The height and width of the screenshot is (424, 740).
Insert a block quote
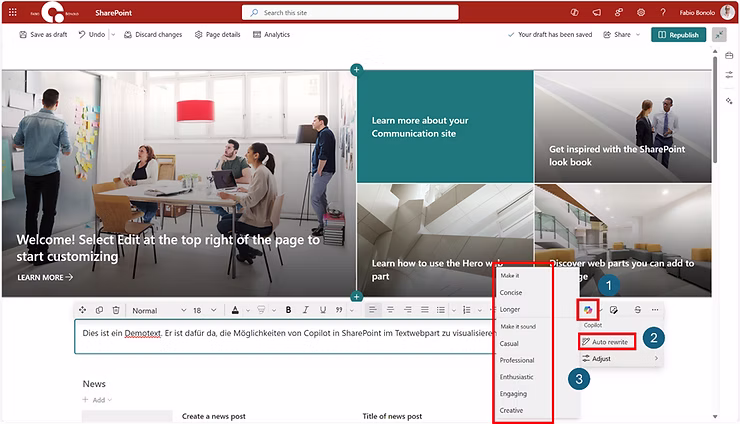pyautogui.click(x=339, y=310)
